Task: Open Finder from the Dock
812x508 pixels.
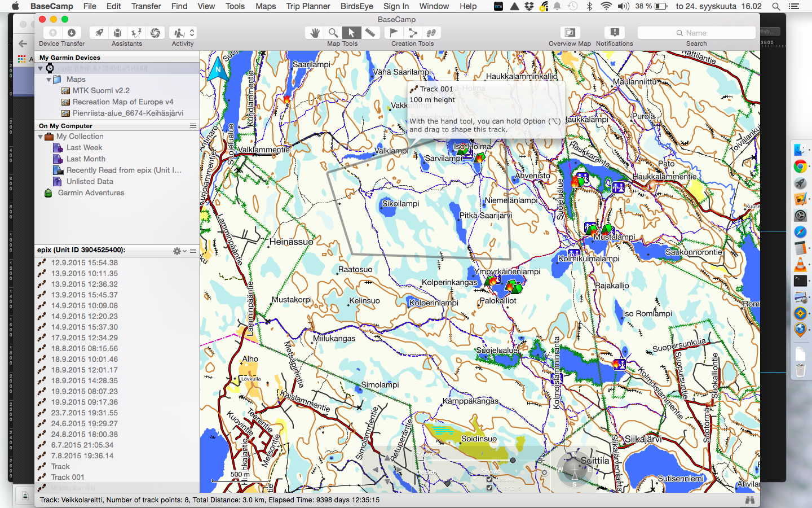Action: pos(800,150)
